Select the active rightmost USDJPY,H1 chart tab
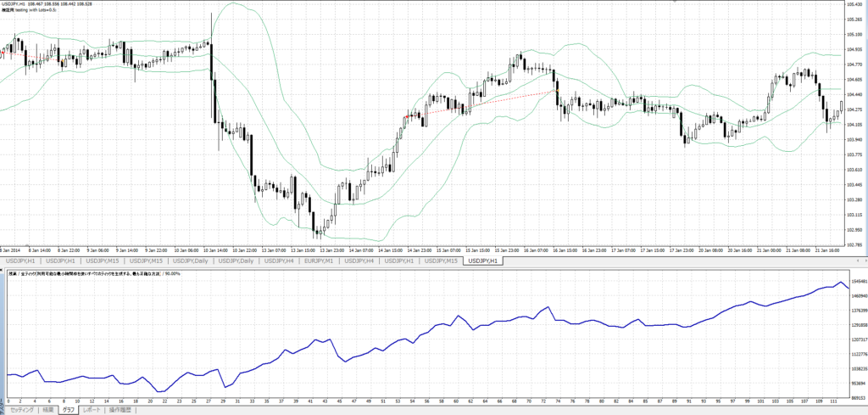Viewport: 868px width, 415px height. tap(481, 261)
